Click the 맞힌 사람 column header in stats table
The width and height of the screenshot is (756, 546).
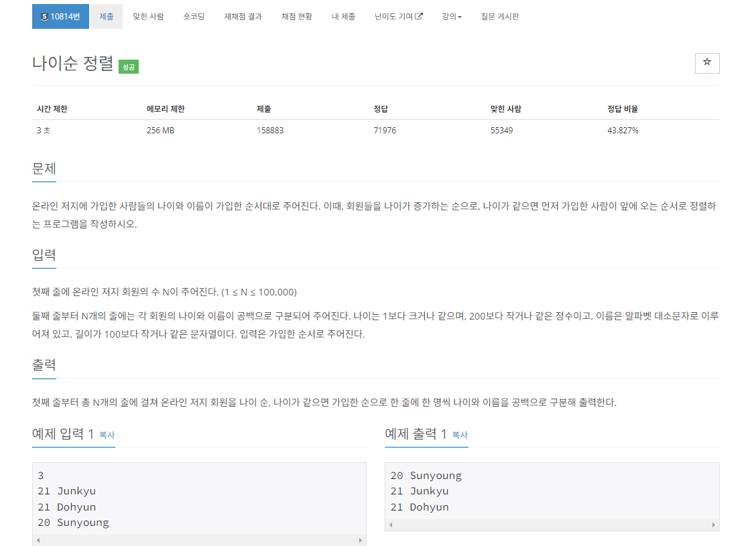(506, 109)
